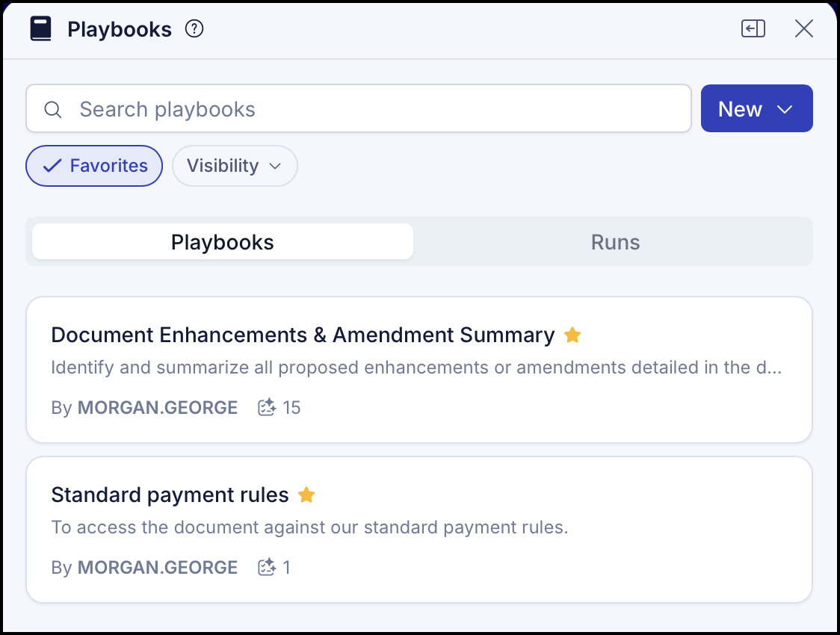Toggle the Favorites filter chip
The image size is (840, 635).
tap(94, 166)
